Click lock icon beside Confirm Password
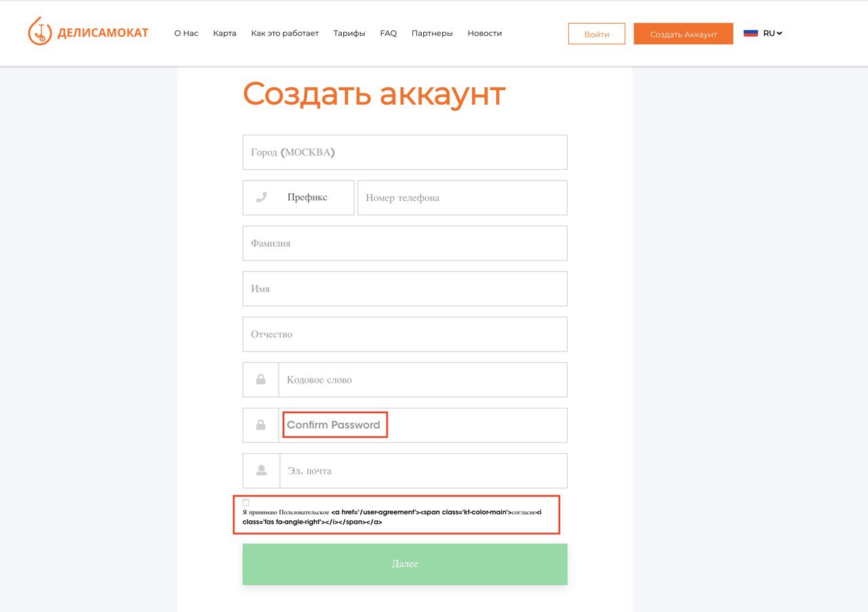Viewport: 868px width, 612px height. pyautogui.click(x=260, y=425)
